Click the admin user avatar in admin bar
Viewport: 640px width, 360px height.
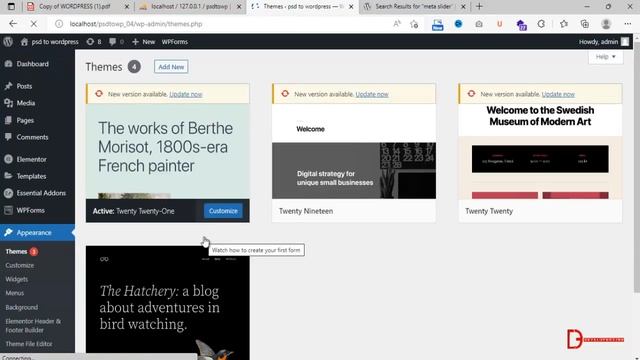coord(625,42)
